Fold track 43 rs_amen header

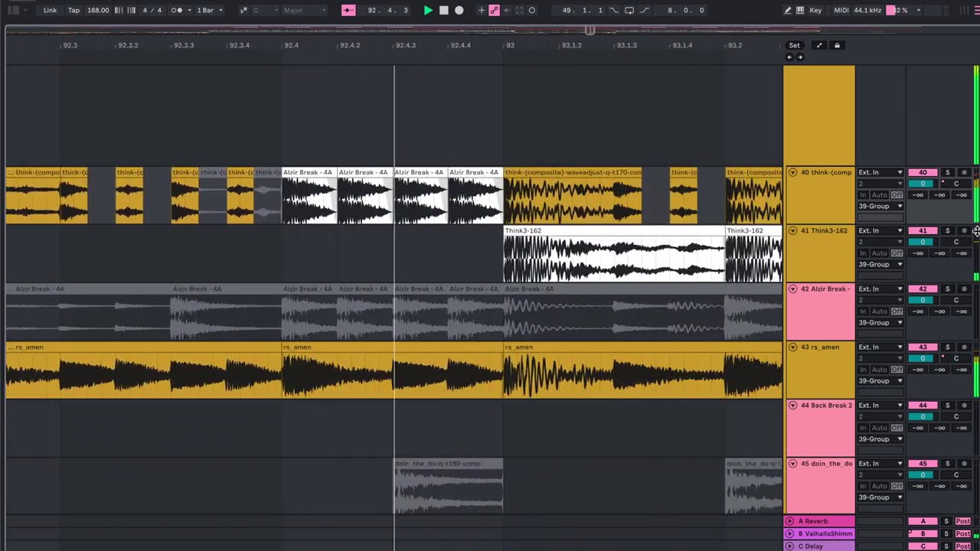point(792,347)
